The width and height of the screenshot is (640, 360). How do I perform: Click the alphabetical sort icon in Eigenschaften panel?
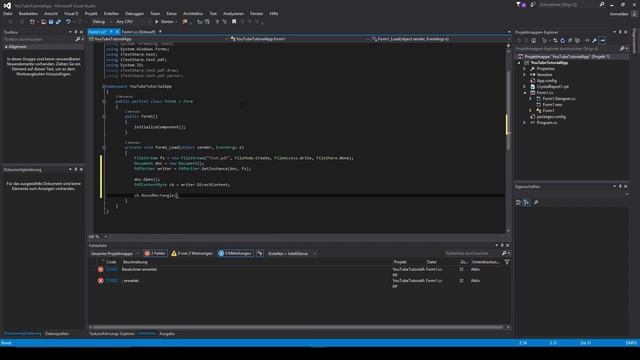point(527,202)
